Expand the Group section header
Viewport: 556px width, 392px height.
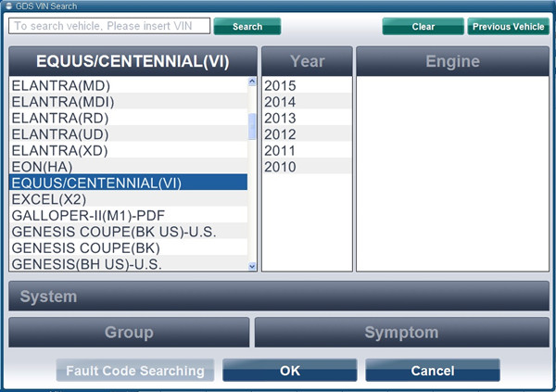(129, 333)
